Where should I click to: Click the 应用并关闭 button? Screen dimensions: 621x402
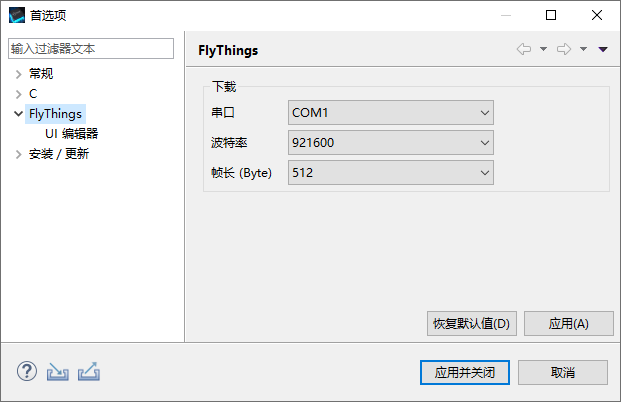[465, 372]
